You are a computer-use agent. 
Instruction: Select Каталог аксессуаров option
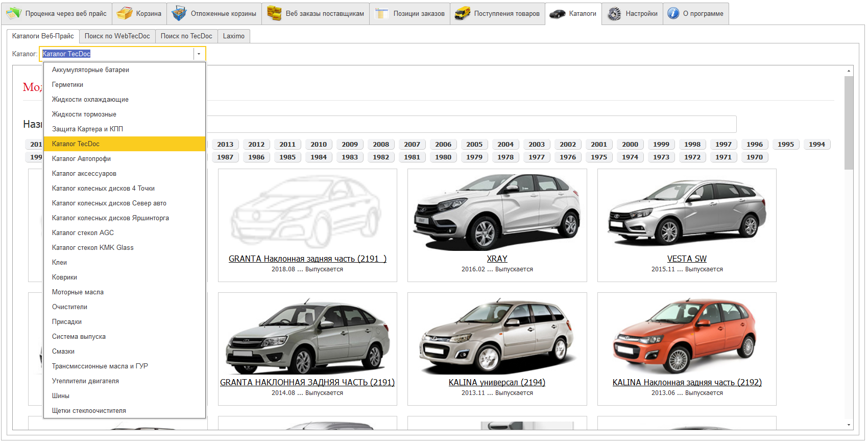tap(125, 174)
